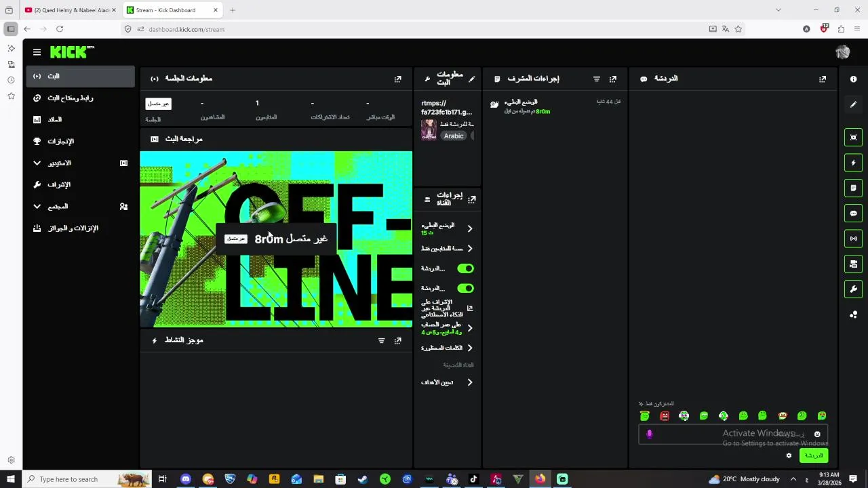Toggle the document mod actions panel icon
The height and width of the screenshot is (488, 868).
tap(853, 188)
